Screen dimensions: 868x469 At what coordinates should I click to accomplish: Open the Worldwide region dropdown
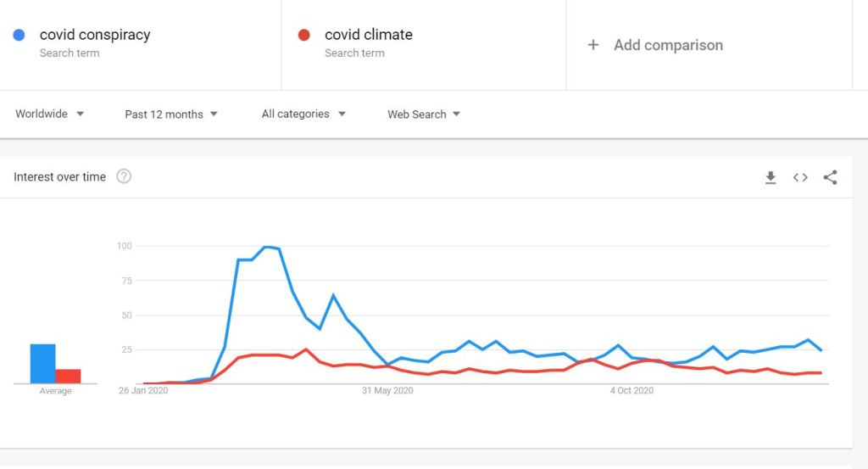50,114
